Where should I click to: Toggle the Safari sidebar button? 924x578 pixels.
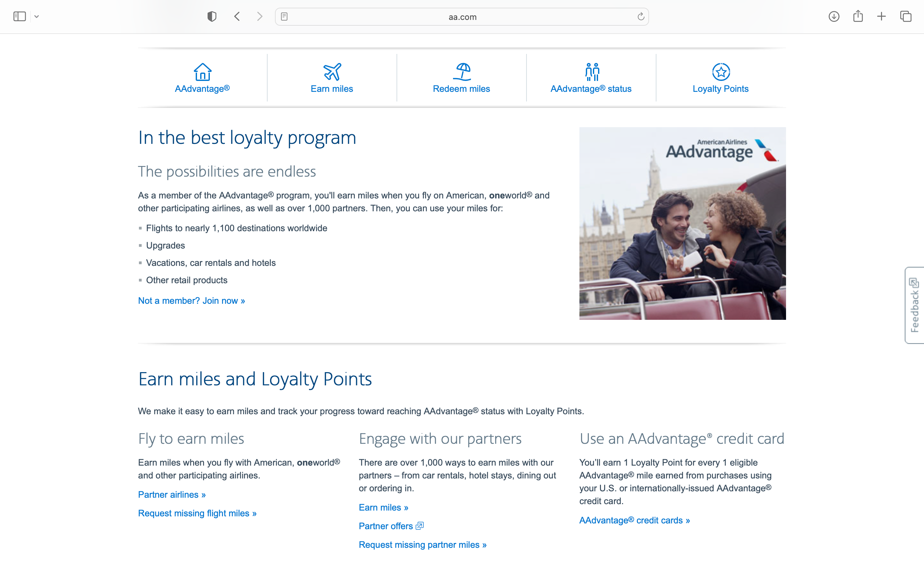point(20,16)
